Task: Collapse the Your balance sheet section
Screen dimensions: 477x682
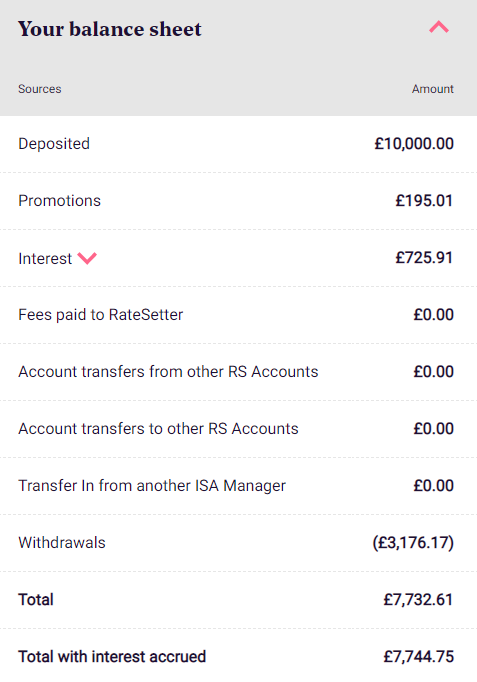Action: point(439,27)
